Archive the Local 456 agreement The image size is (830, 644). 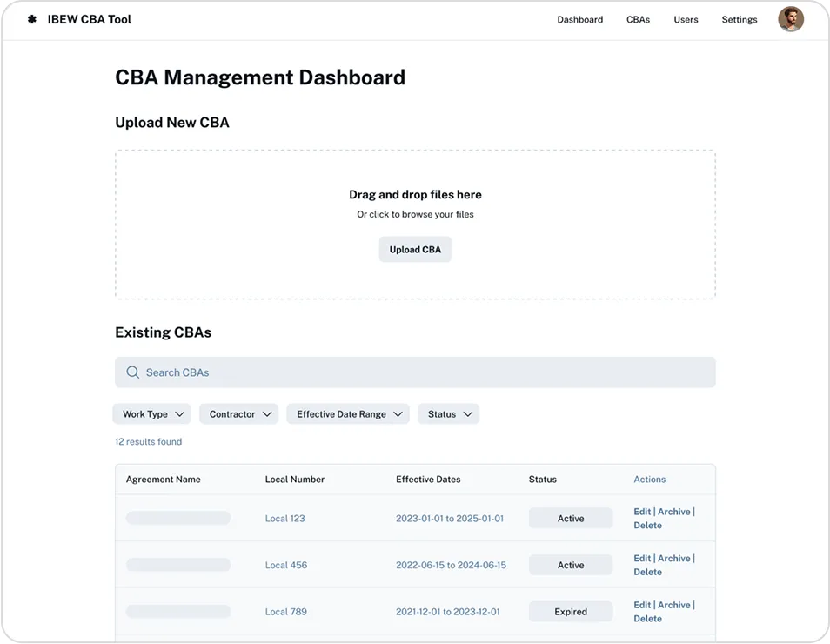674,558
